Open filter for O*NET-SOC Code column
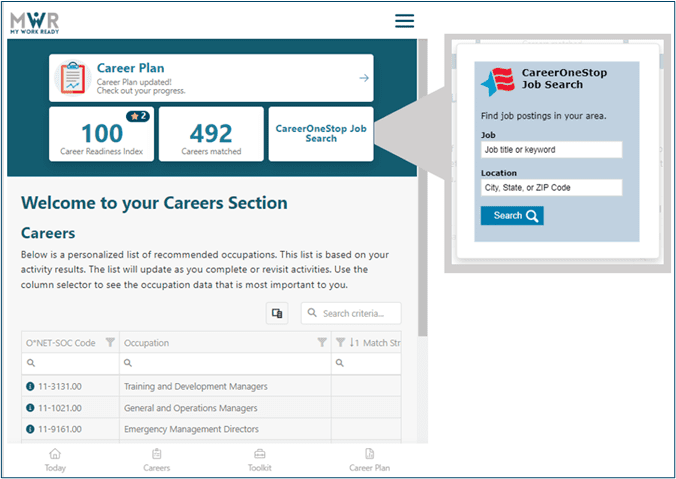Viewport: 676px width, 479px height. 110,343
